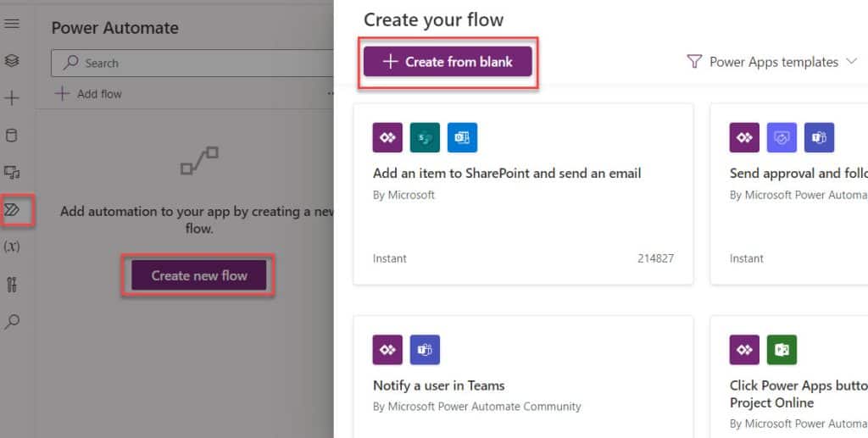Click the Power Automate panel title
Viewport: 868px width, 438px height.
(x=115, y=28)
